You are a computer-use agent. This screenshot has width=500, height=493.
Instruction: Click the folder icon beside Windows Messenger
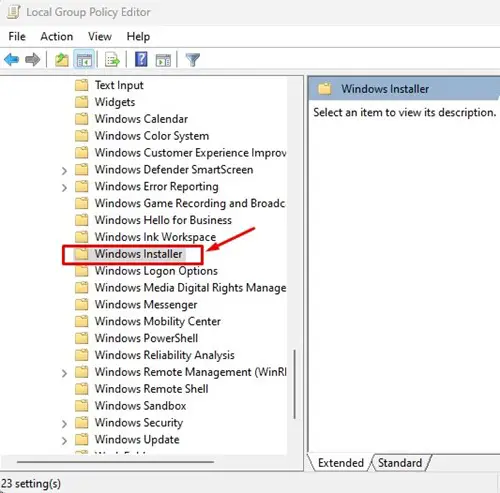point(82,305)
